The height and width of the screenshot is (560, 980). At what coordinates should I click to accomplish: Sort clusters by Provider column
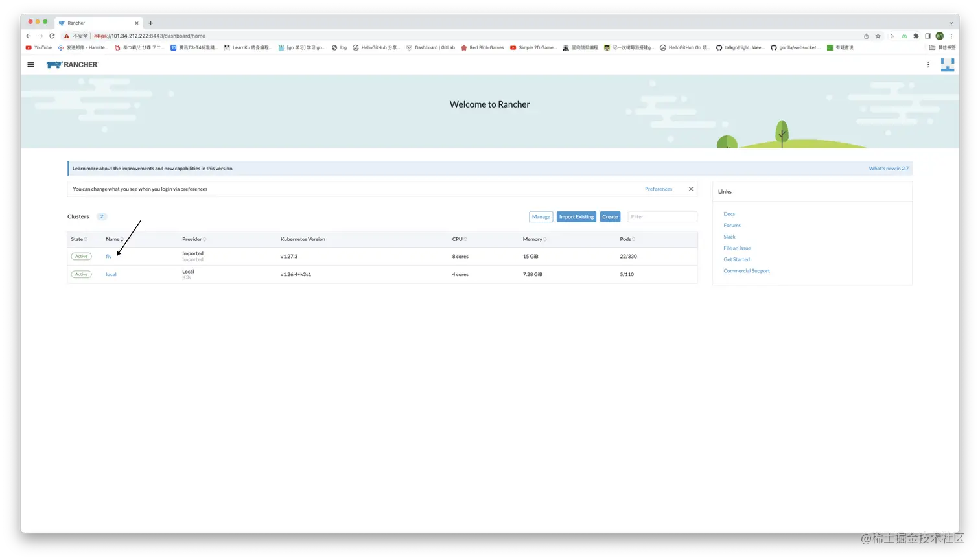point(194,239)
